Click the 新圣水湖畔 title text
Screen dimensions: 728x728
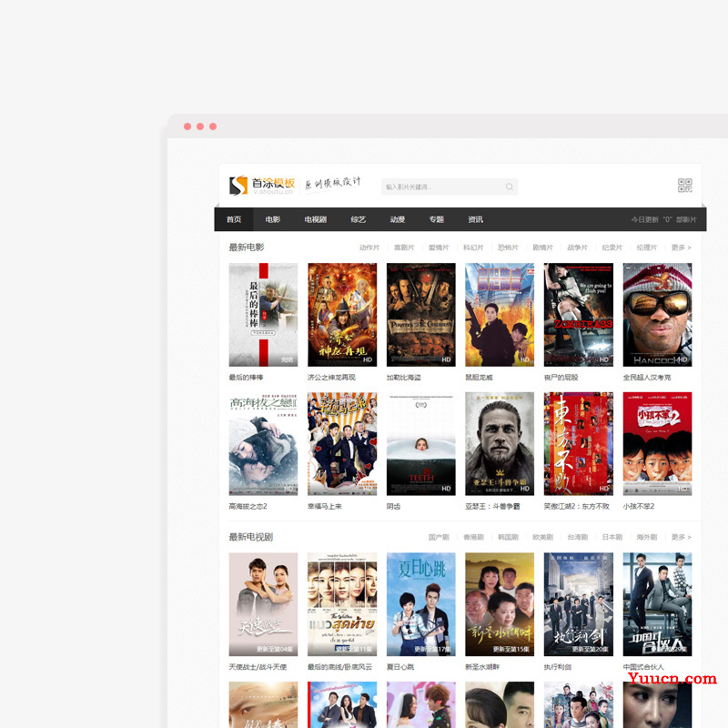click(x=482, y=667)
